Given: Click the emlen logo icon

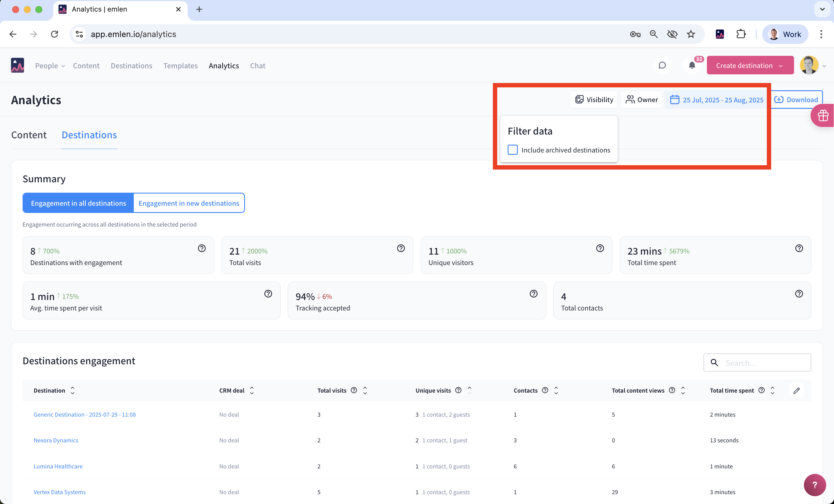Looking at the screenshot, I should [x=18, y=65].
